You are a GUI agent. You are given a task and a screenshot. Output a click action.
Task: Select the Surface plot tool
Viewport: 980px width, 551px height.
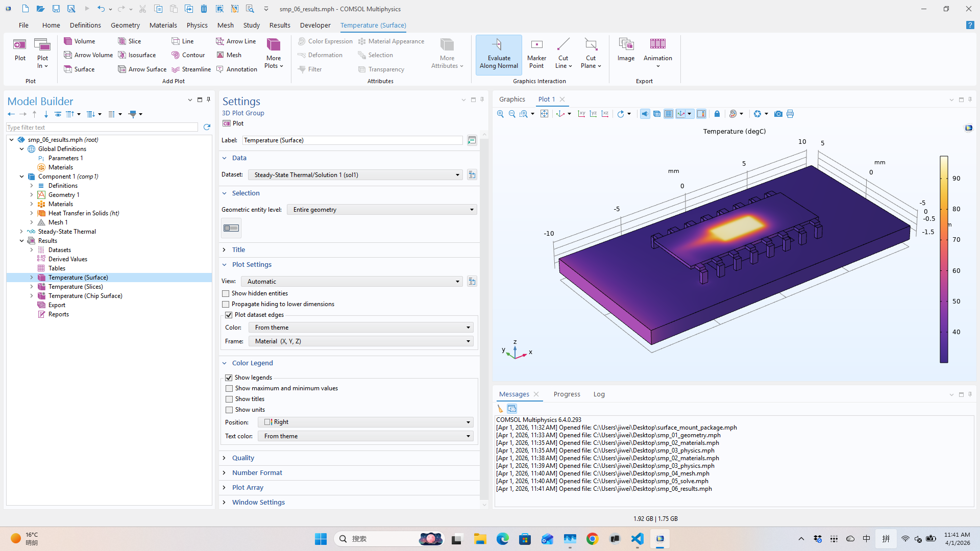click(80, 69)
